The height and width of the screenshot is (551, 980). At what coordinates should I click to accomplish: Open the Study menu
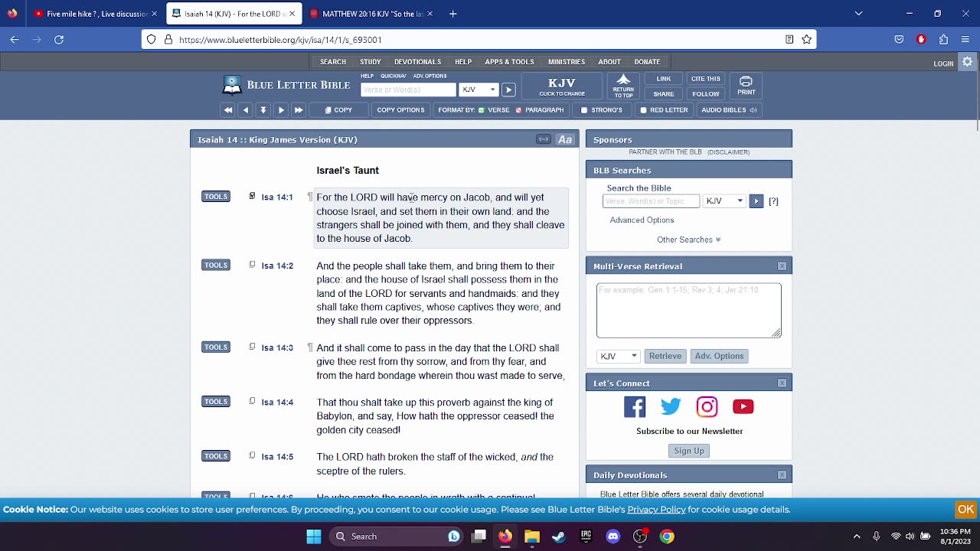[x=371, y=62]
